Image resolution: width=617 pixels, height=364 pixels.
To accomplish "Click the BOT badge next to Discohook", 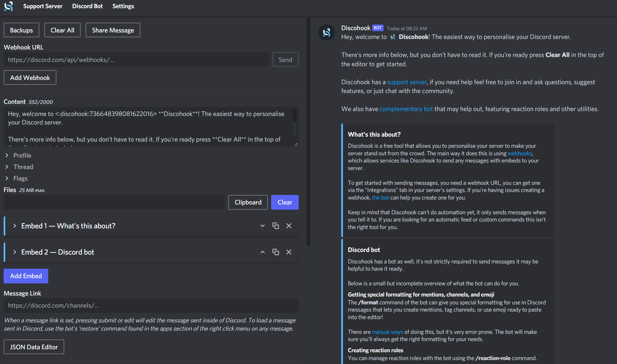I will pyautogui.click(x=378, y=28).
